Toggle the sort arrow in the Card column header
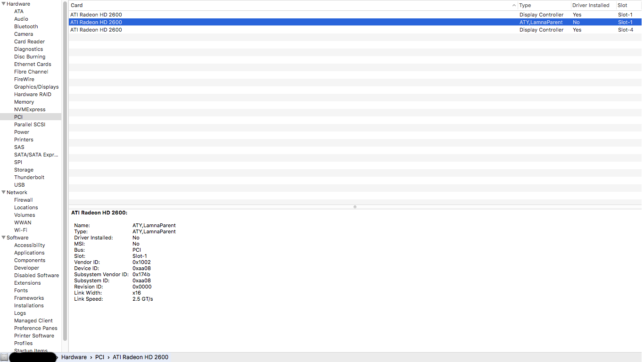This screenshot has height=362, width=644. [x=514, y=6]
